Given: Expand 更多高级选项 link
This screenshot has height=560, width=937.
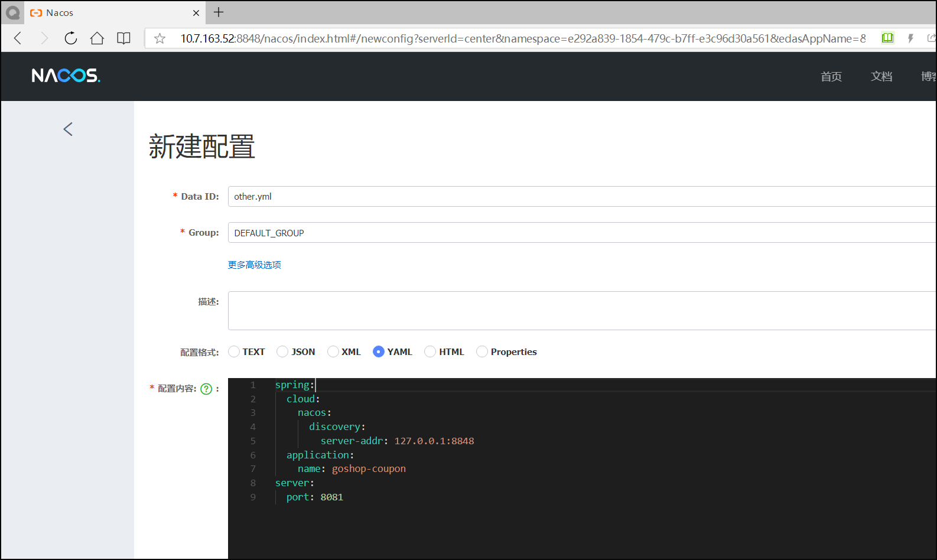Looking at the screenshot, I should pyautogui.click(x=255, y=265).
